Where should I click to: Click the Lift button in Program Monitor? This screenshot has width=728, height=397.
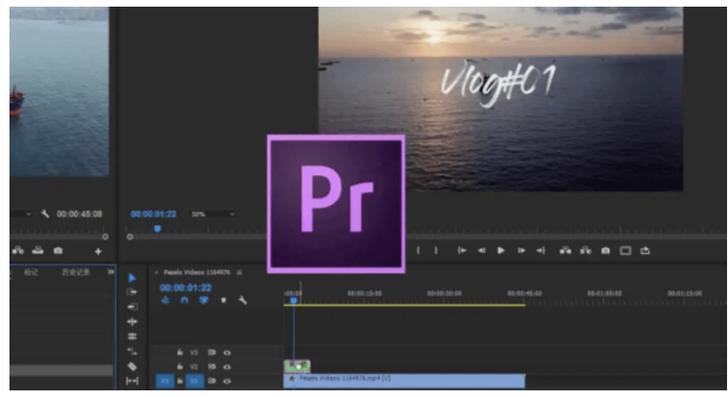pos(565,251)
